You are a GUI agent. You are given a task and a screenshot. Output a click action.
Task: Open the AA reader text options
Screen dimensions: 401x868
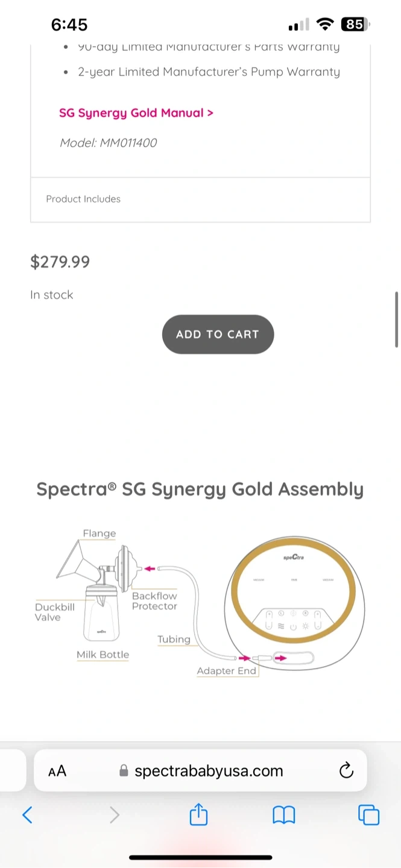click(57, 771)
